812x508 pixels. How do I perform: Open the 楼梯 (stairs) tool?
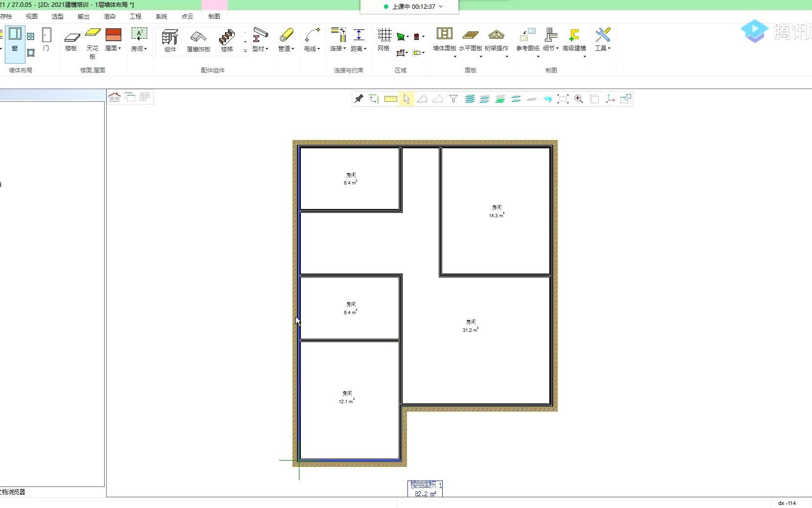(x=226, y=39)
